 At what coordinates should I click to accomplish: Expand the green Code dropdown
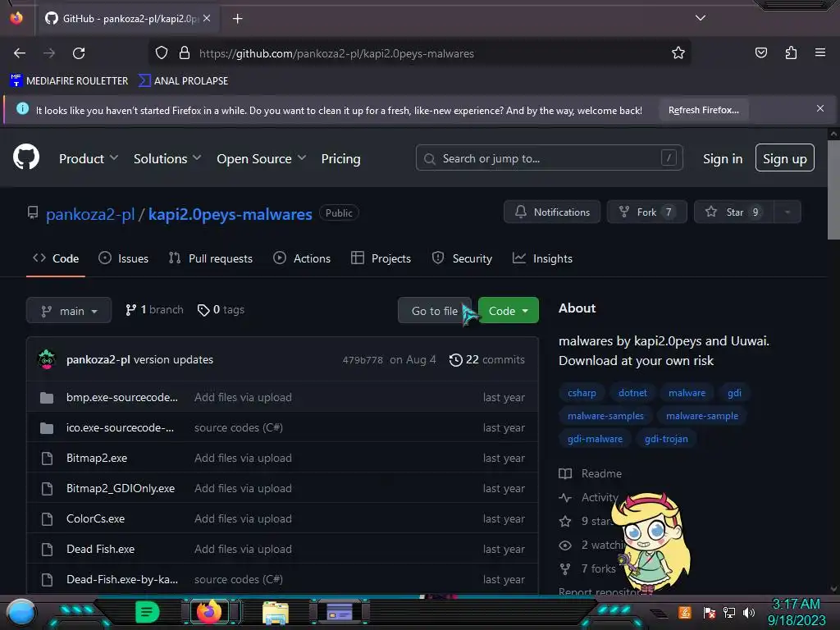point(508,311)
